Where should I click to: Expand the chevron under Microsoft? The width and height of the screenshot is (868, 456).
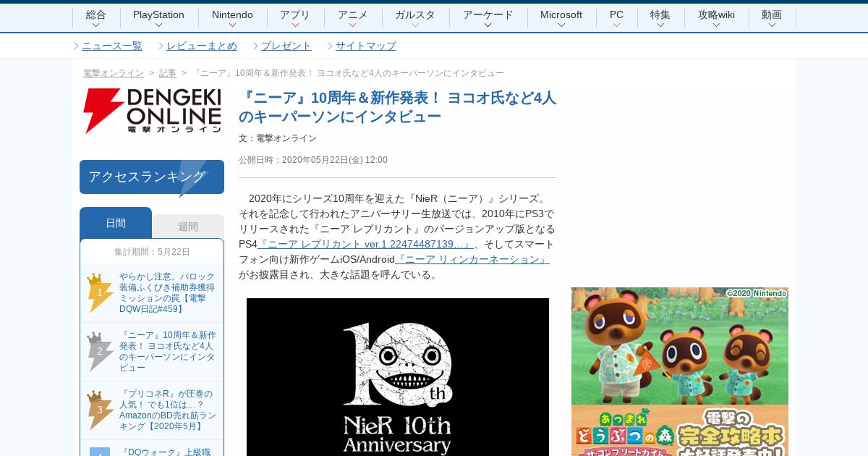[x=561, y=25]
